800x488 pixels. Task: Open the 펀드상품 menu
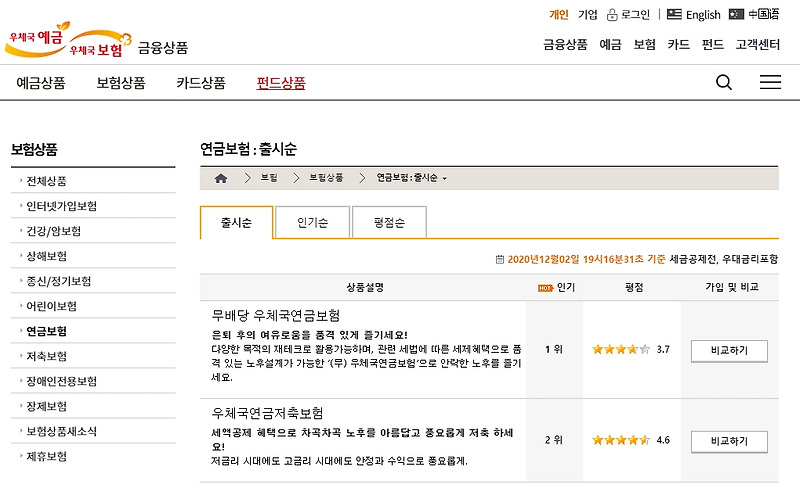[x=281, y=83]
